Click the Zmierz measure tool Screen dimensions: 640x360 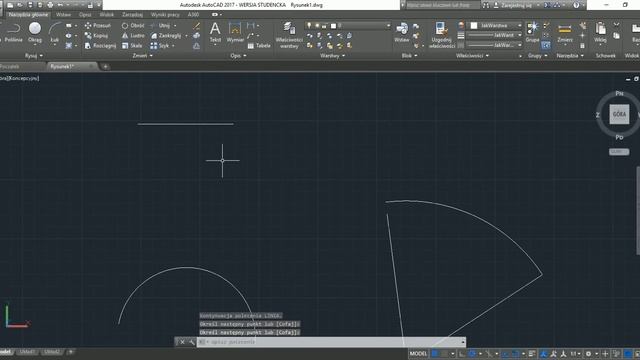coord(565,33)
